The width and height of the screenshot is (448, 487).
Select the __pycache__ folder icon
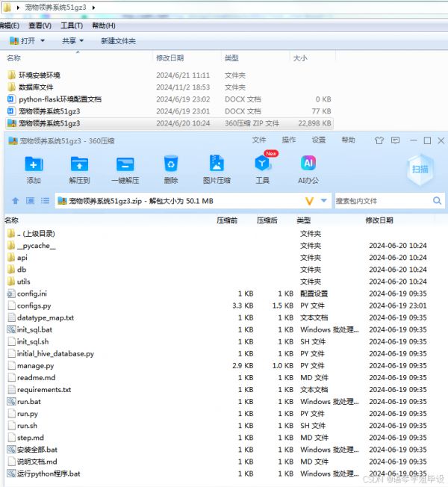(11, 245)
